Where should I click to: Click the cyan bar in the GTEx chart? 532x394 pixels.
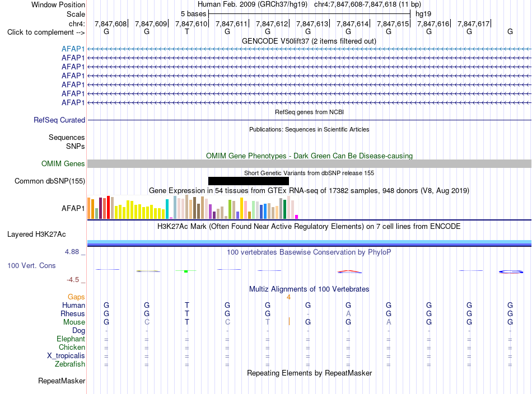[x=167, y=209]
